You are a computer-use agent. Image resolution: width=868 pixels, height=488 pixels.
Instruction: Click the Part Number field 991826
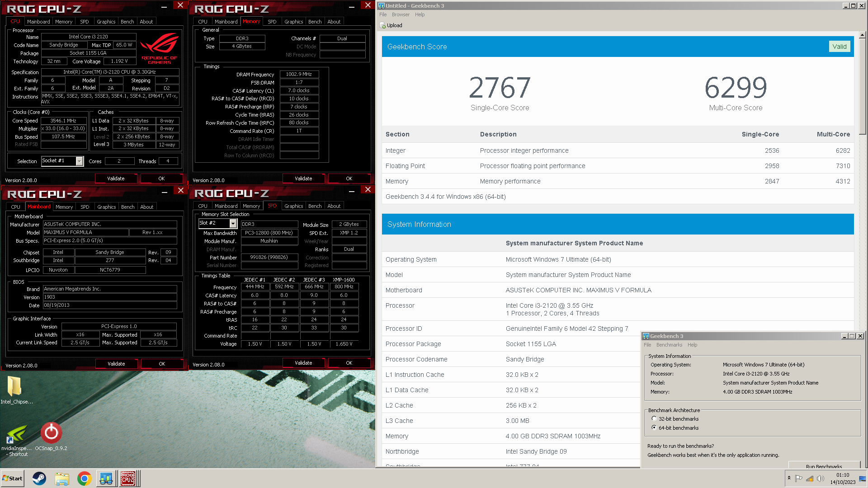[x=269, y=257]
